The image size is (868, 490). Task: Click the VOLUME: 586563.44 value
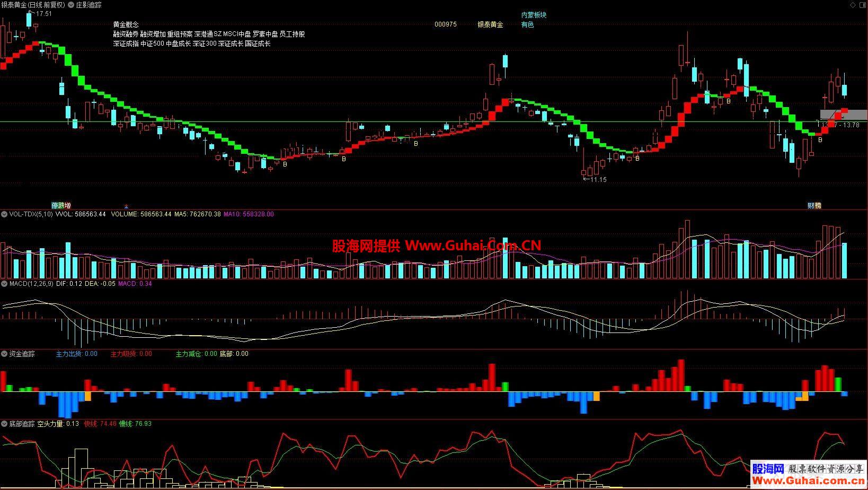[x=141, y=214]
